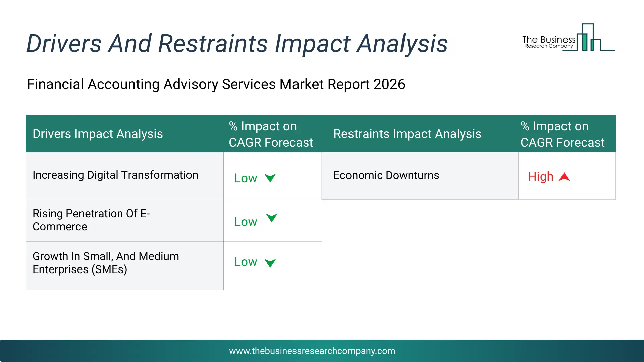Click 'High' text for Economic Downturns
This screenshot has width=644, height=362.
coord(541,177)
